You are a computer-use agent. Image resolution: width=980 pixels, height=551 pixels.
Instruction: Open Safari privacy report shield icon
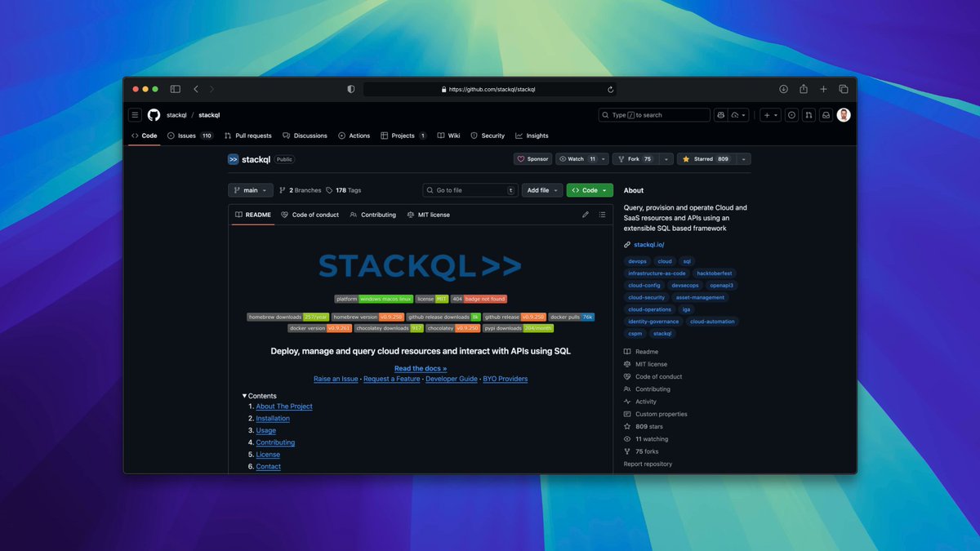[x=351, y=89]
